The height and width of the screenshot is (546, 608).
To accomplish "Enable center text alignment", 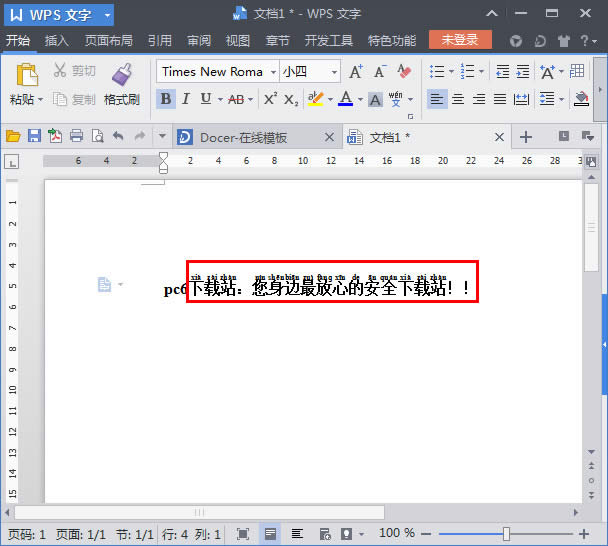I will coord(457,99).
